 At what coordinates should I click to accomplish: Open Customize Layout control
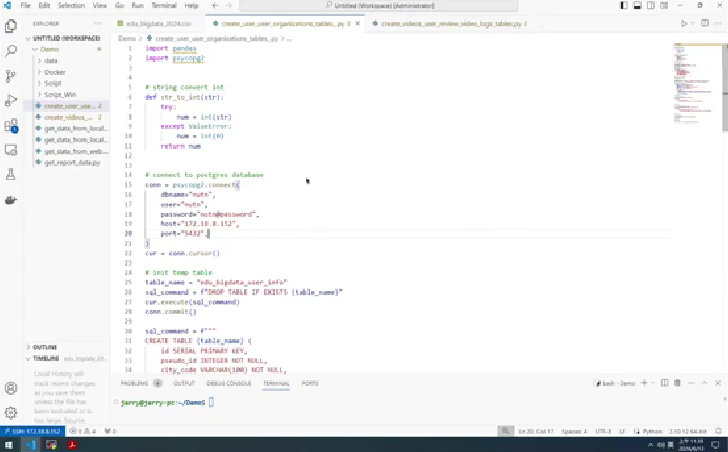coord(664,6)
